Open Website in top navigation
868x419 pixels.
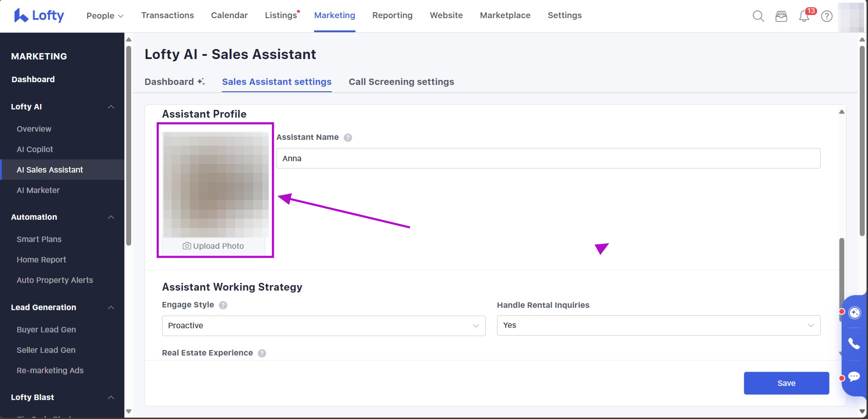(x=446, y=15)
